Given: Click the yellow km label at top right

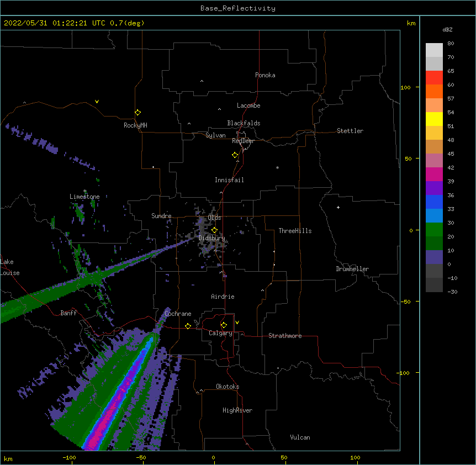Looking at the screenshot, I should (411, 23).
